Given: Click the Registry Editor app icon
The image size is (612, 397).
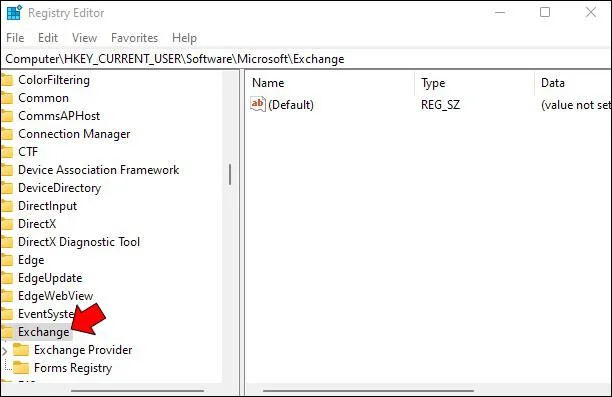Looking at the screenshot, I should point(14,12).
